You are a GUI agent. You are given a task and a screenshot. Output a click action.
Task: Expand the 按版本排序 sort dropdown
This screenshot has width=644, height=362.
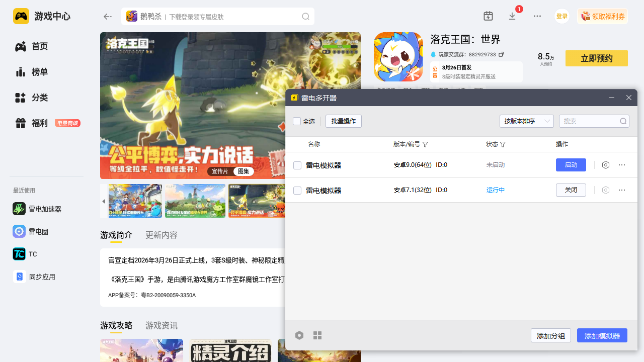pyautogui.click(x=526, y=121)
